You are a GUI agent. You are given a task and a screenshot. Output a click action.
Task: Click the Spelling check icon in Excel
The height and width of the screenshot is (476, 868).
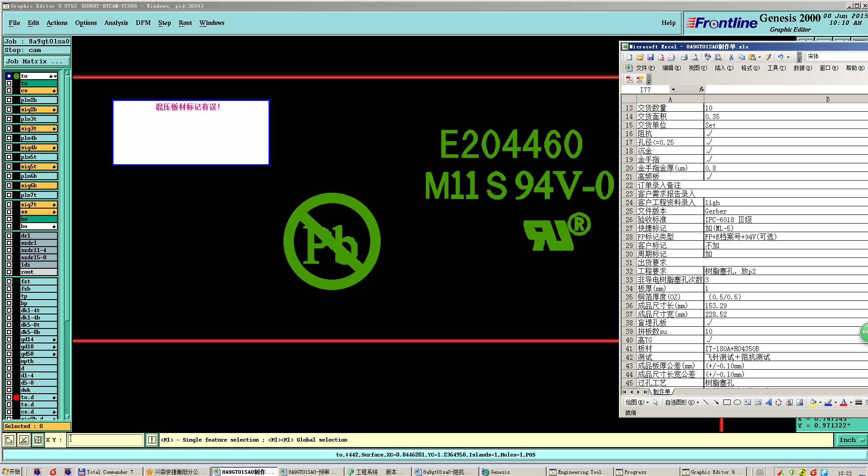(x=708, y=57)
